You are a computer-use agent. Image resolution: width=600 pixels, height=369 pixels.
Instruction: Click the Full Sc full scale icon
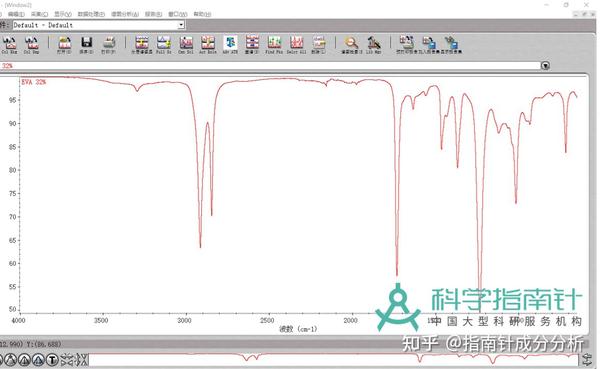pyautogui.click(x=164, y=45)
